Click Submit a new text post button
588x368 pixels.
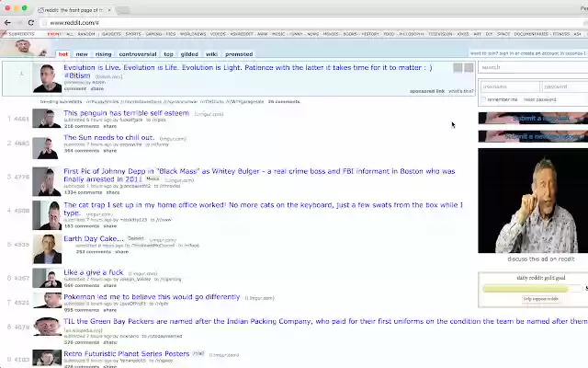tap(533, 136)
